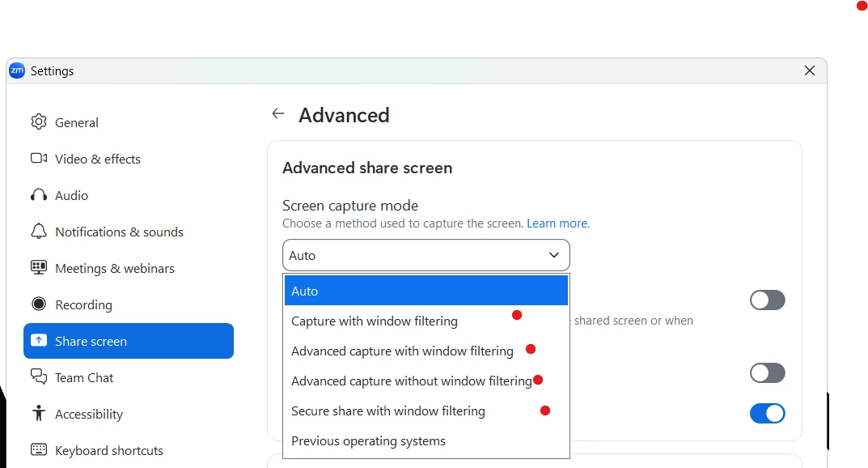Click the Advanced page heading
Screen dimensions: 868x468
[x=344, y=115]
